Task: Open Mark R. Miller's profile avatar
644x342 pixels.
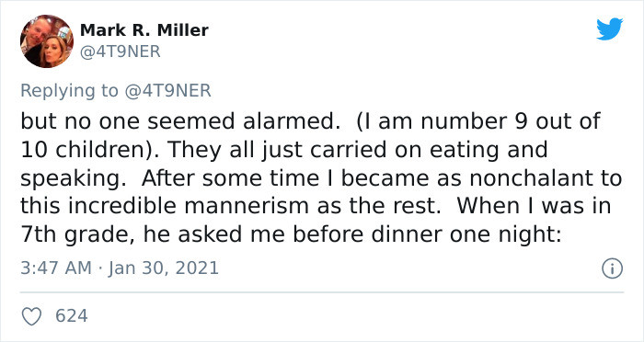Action: pyautogui.click(x=47, y=41)
